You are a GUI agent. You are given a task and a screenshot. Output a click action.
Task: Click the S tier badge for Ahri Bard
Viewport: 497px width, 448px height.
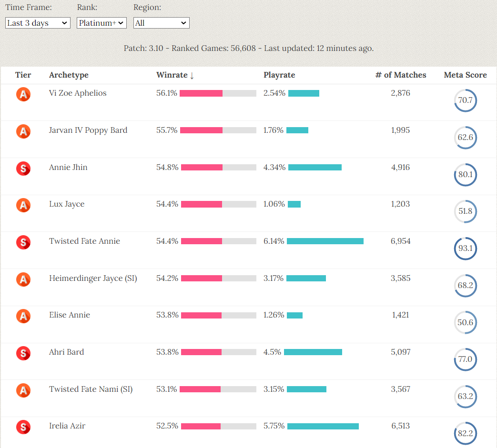23,353
